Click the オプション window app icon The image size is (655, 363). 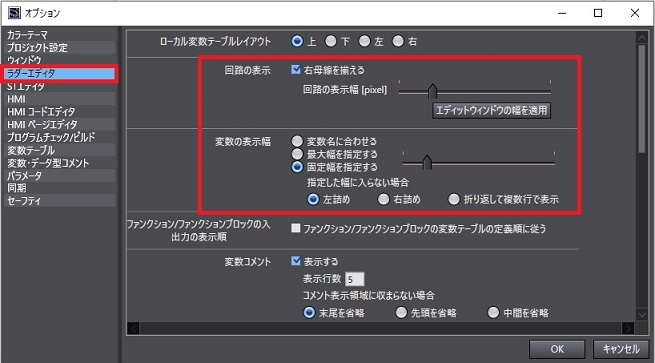click(x=14, y=13)
